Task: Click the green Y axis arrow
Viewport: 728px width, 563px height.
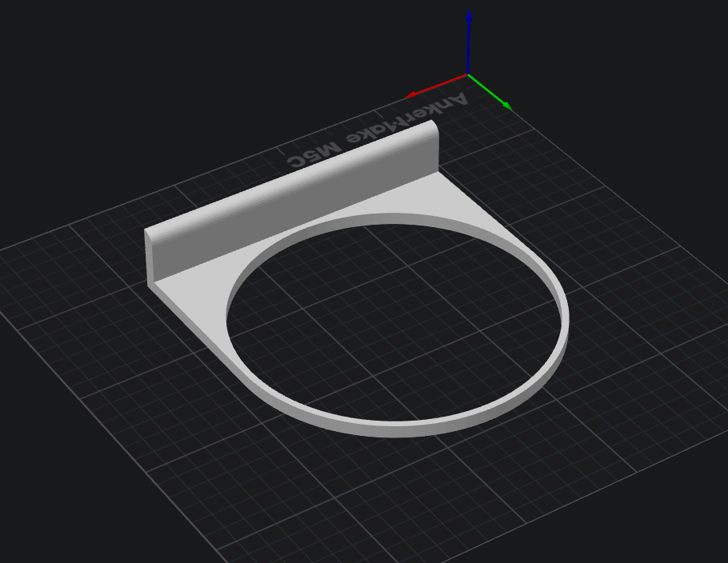Action: click(x=490, y=92)
